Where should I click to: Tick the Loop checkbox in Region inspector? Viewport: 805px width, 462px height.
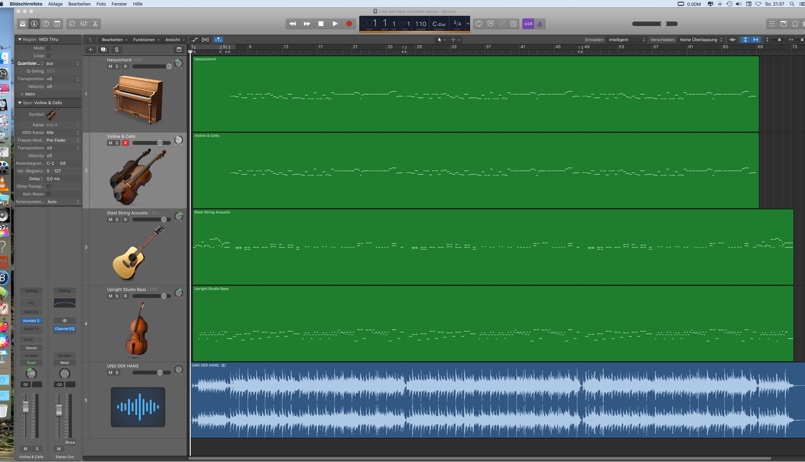(x=48, y=55)
